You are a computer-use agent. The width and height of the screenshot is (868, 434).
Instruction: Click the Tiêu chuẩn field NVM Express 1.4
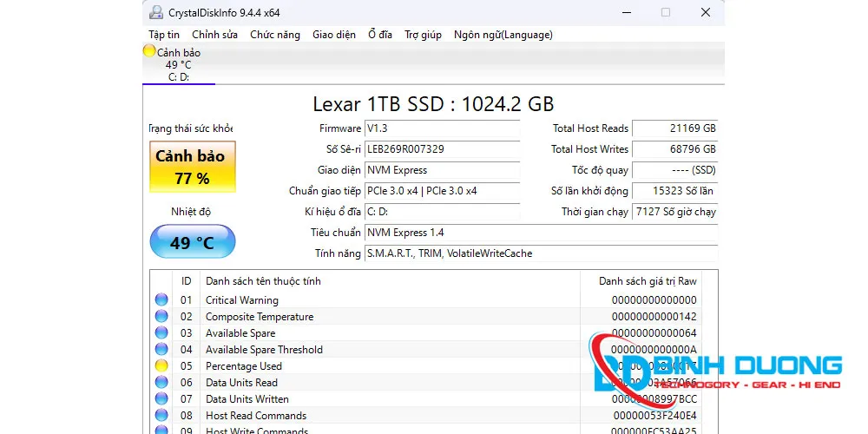pyautogui.click(x=541, y=233)
